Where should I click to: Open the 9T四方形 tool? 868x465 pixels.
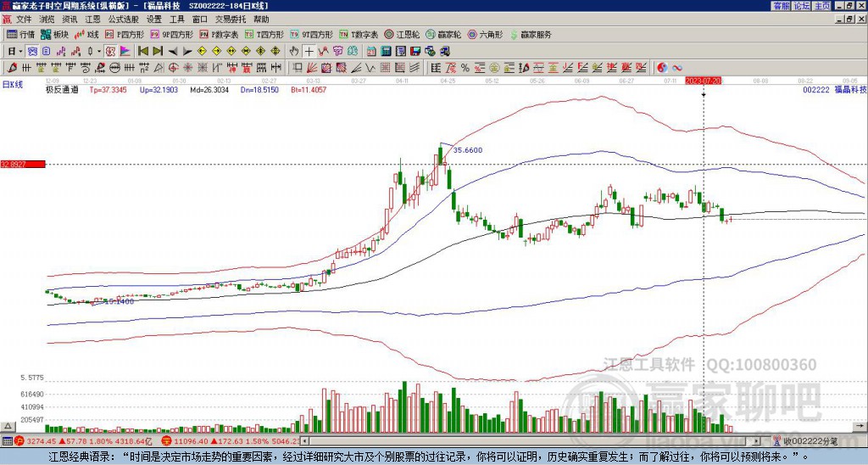[x=311, y=34]
